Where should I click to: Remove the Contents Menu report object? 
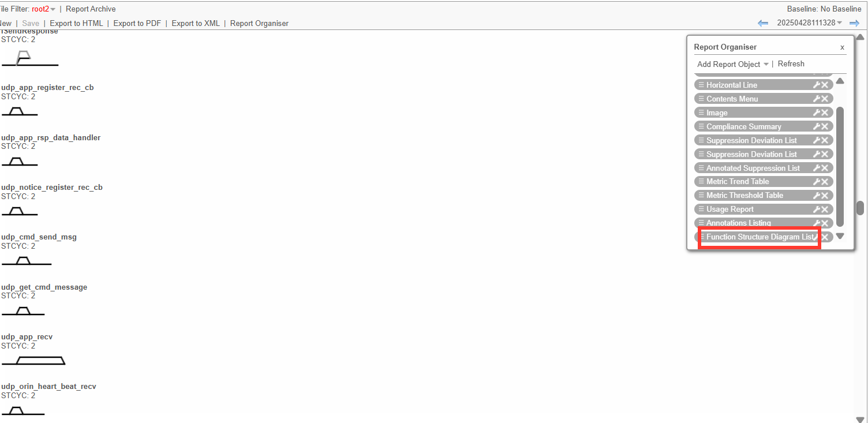pos(825,99)
